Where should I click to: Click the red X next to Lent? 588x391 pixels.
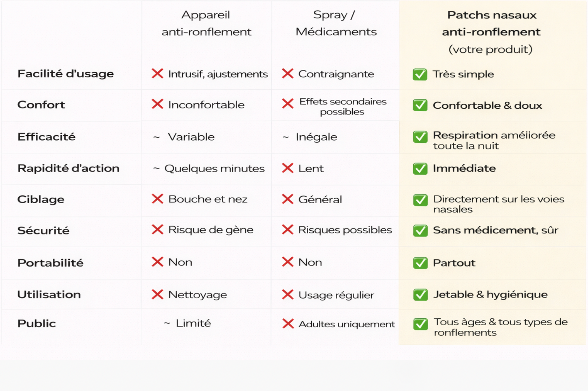click(288, 168)
